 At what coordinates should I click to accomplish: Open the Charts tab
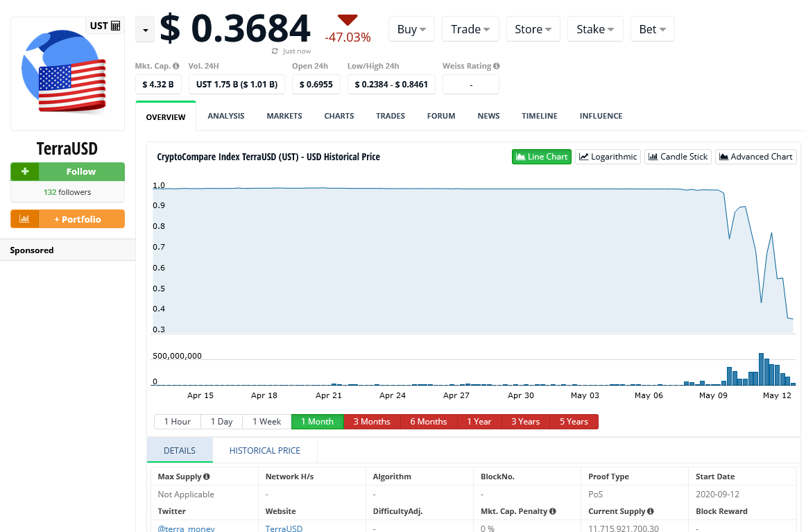pos(338,116)
